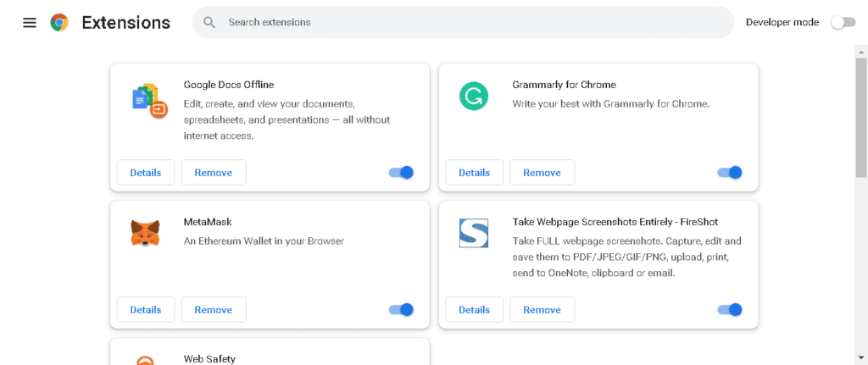Click the Google Docs Offline name
868x365 pixels.
[229, 85]
